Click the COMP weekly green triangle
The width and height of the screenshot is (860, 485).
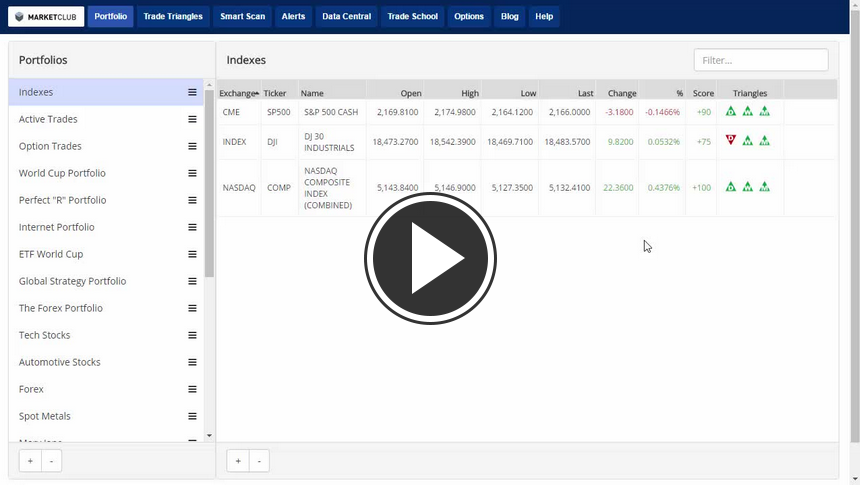coord(748,187)
